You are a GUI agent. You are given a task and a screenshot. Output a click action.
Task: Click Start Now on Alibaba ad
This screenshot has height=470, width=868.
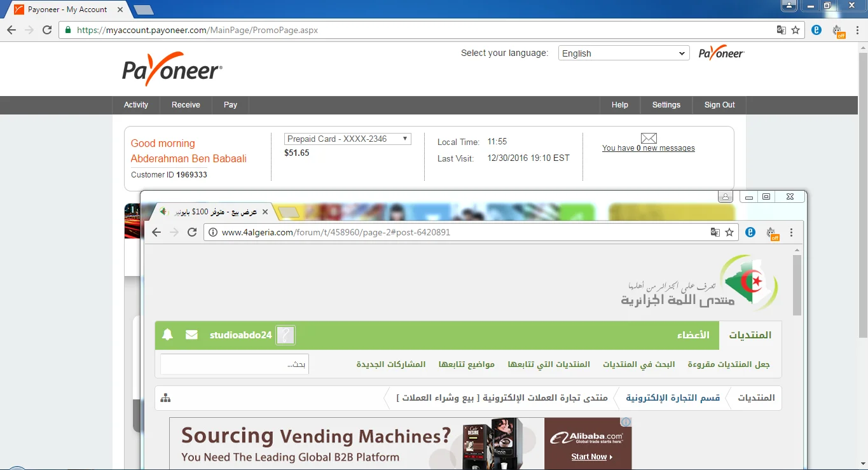click(591, 457)
